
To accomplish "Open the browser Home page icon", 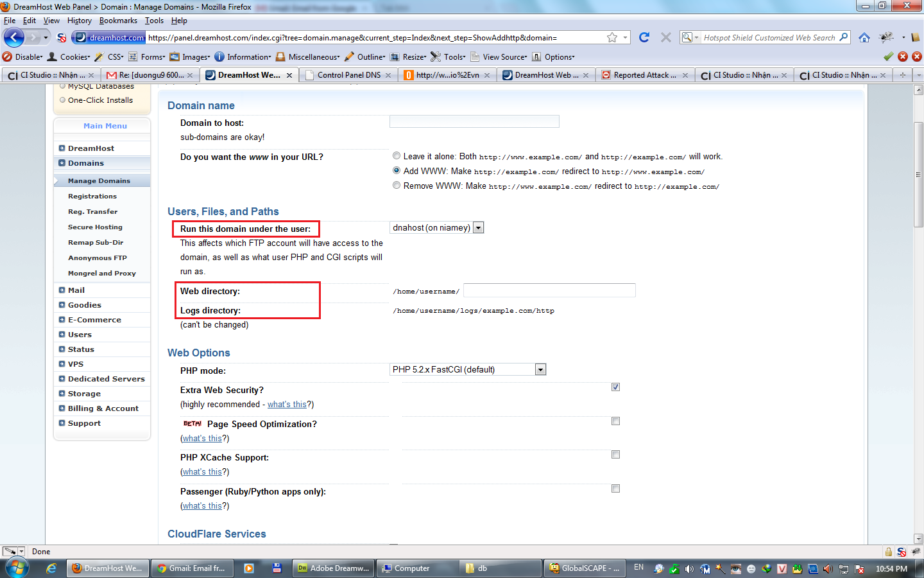I will click(864, 37).
